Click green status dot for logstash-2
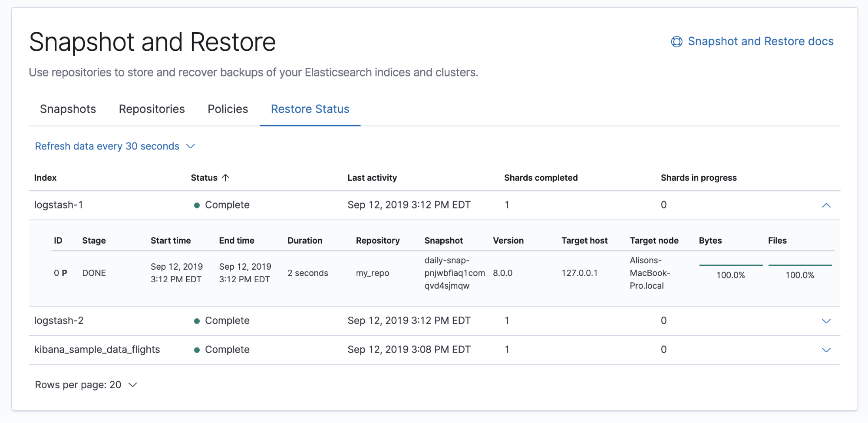Viewport: 868px width, 423px height. coord(197,321)
